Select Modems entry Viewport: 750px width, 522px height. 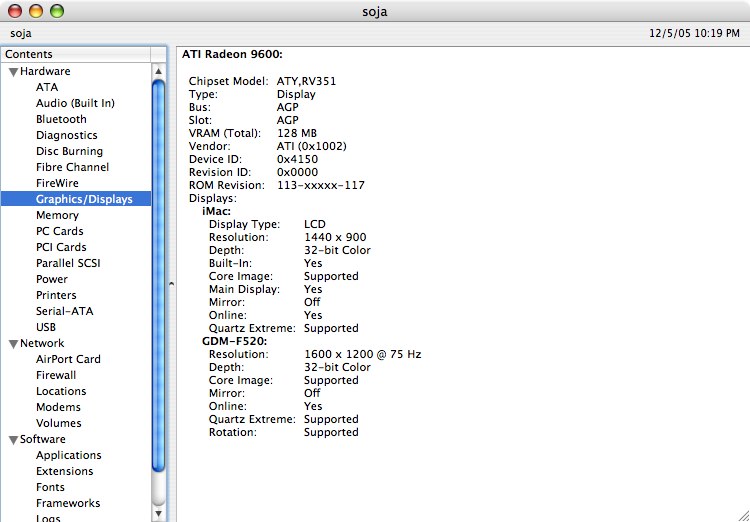click(58, 407)
